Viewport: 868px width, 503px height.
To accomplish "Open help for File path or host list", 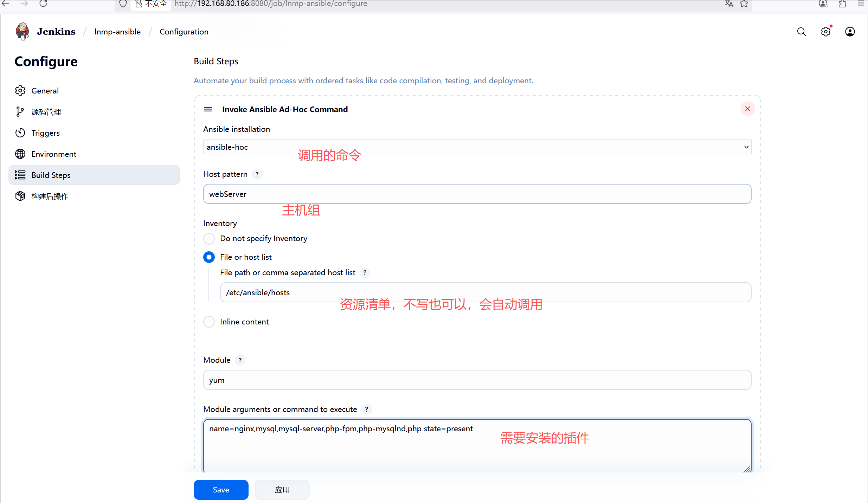I will coord(365,273).
